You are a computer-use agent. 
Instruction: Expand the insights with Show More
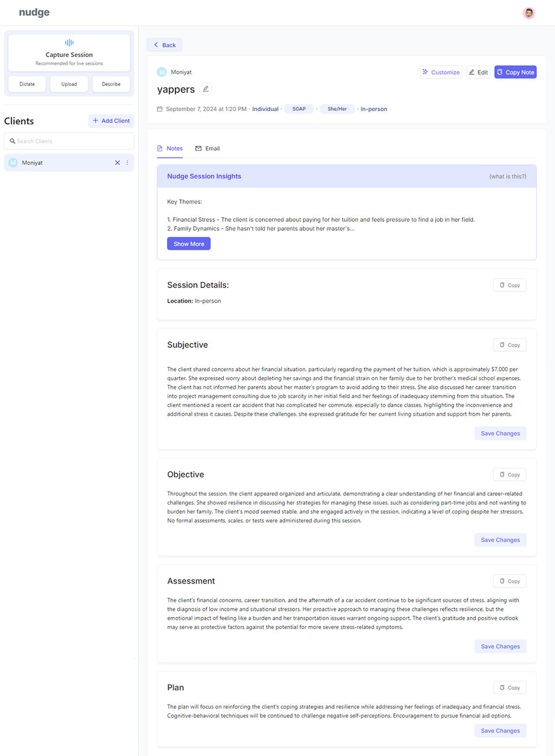(188, 244)
